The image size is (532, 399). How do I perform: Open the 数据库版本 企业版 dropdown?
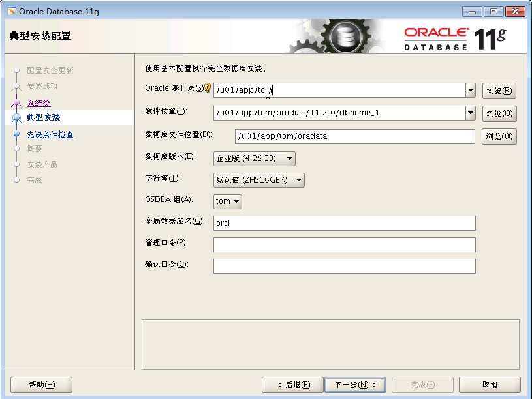click(x=255, y=158)
